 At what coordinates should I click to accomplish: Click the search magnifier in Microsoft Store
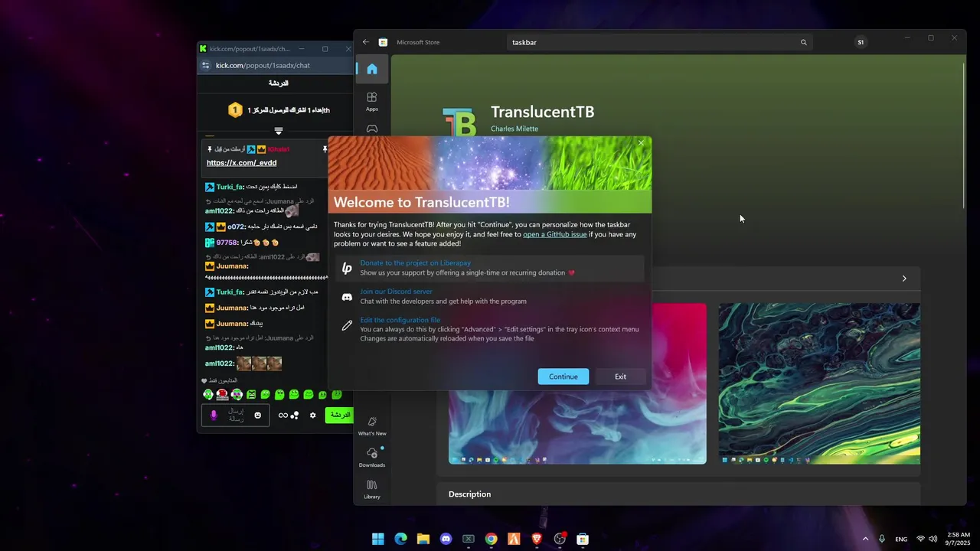[x=804, y=42]
